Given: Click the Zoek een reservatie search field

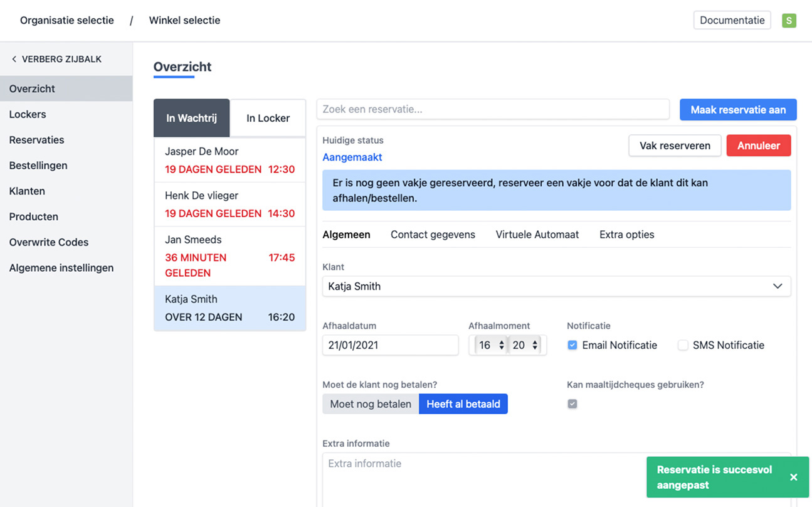Looking at the screenshot, I should point(493,109).
